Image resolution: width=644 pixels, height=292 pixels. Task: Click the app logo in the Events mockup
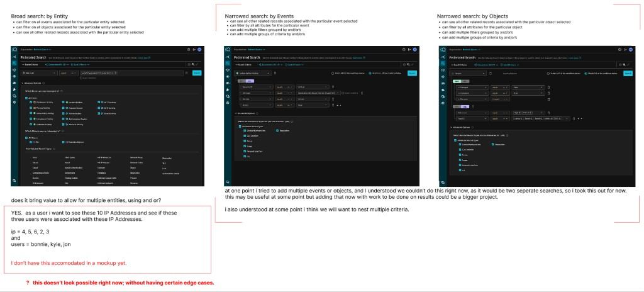pos(228,49)
